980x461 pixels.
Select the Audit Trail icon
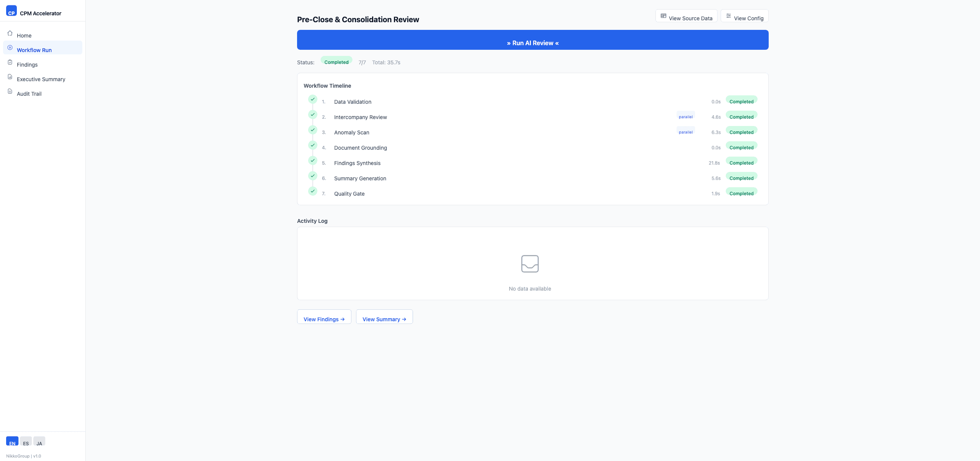click(x=10, y=91)
